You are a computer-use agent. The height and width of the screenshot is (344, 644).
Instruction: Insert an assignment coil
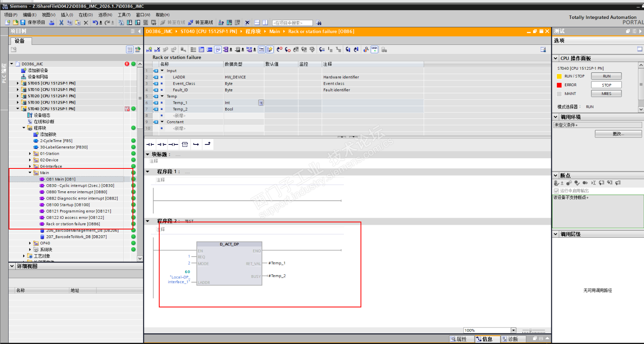[x=173, y=144]
